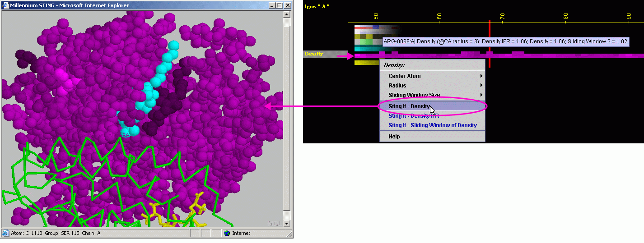Select Sting It - Density

432,106
